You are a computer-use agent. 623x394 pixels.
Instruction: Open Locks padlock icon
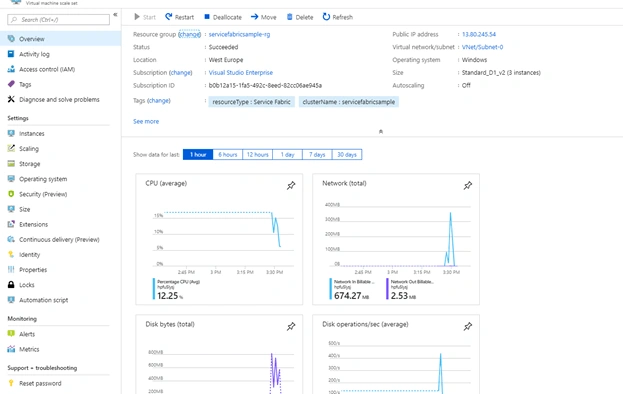(11, 284)
